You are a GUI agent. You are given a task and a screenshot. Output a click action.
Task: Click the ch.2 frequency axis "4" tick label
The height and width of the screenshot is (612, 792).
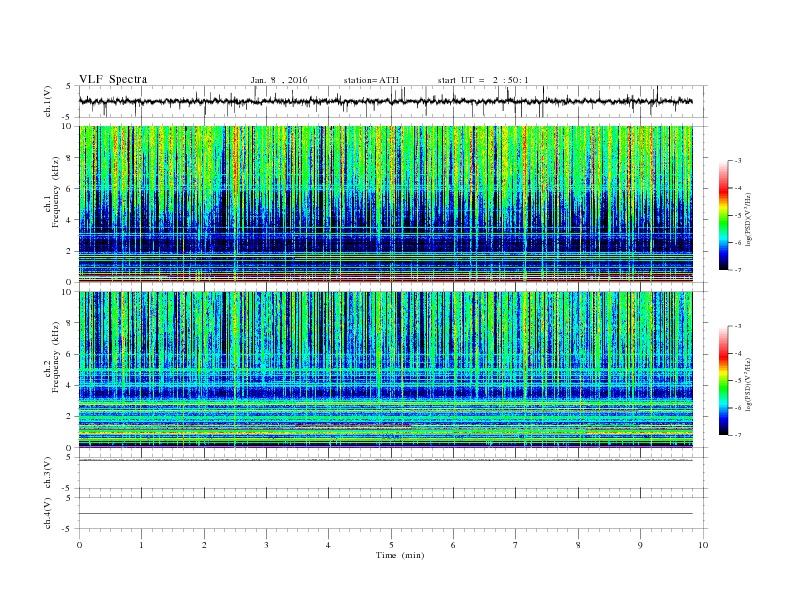tap(69, 386)
